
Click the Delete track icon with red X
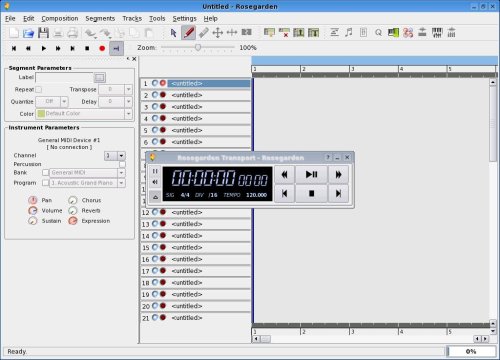(284, 33)
